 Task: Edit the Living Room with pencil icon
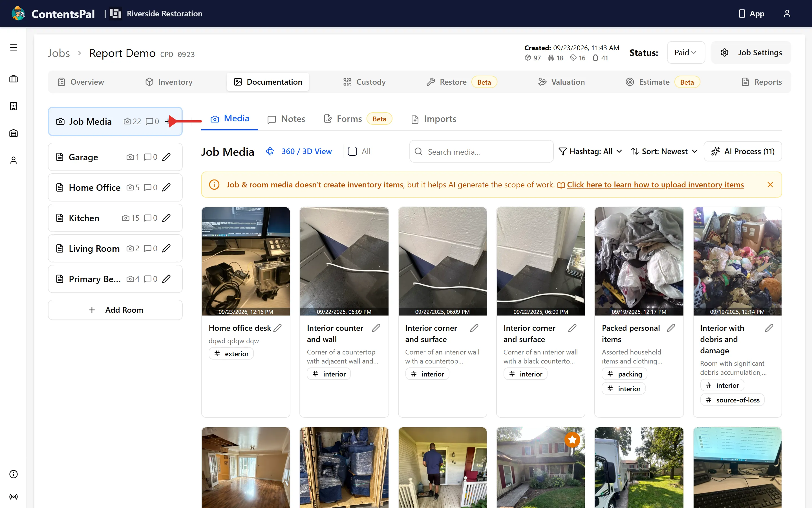coord(166,248)
